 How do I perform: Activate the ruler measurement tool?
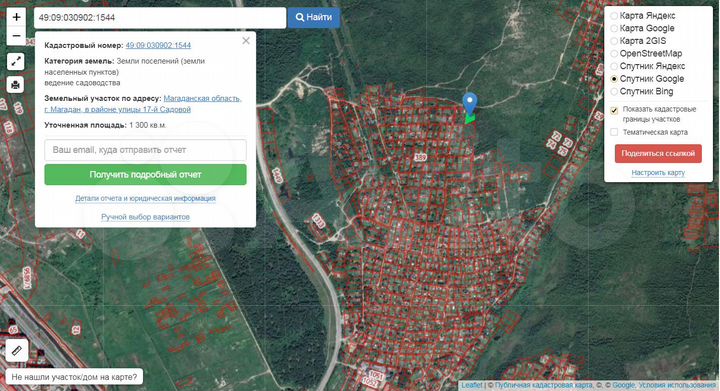pos(17,351)
